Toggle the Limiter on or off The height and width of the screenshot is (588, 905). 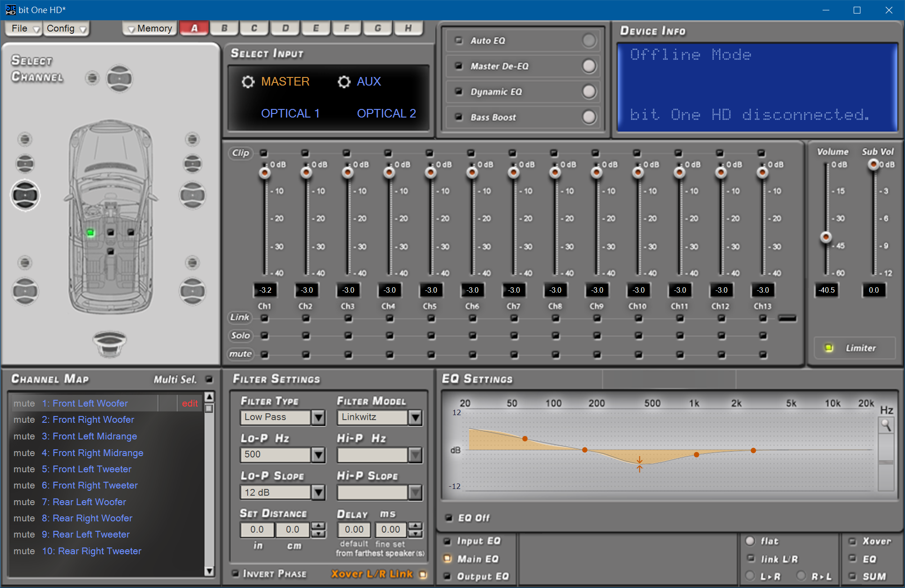[828, 348]
